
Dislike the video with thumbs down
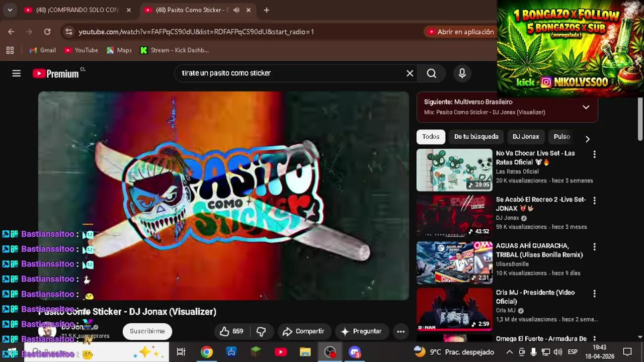(261, 331)
